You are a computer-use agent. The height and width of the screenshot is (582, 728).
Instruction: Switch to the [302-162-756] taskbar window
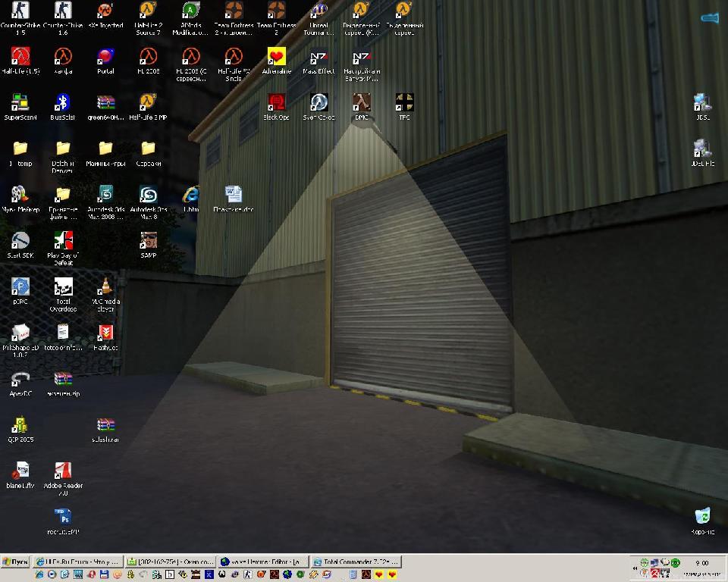coord(170,562)
